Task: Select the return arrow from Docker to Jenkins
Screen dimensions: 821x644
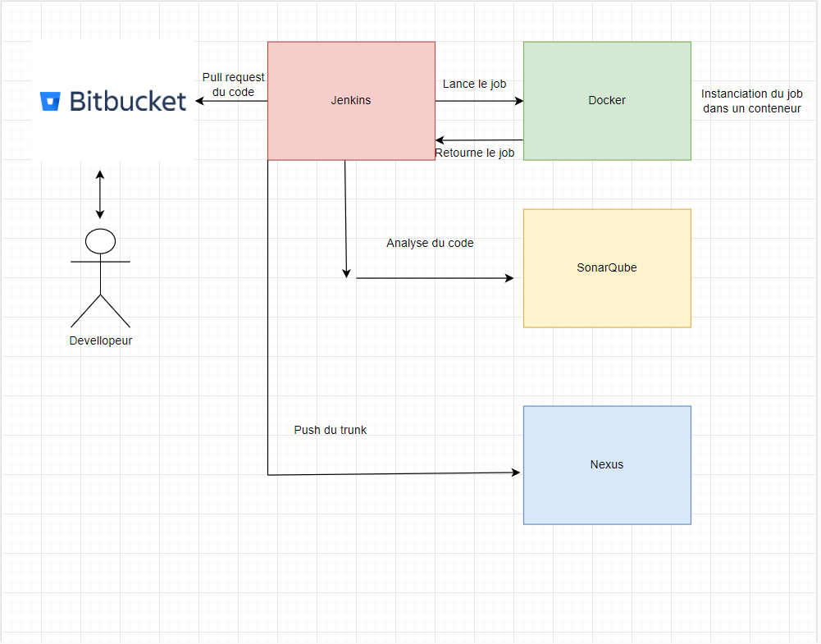Action: point(479,140)
